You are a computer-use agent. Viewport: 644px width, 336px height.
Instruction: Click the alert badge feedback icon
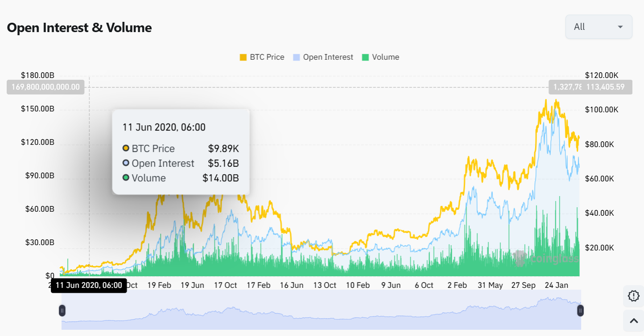pos(633,296)
